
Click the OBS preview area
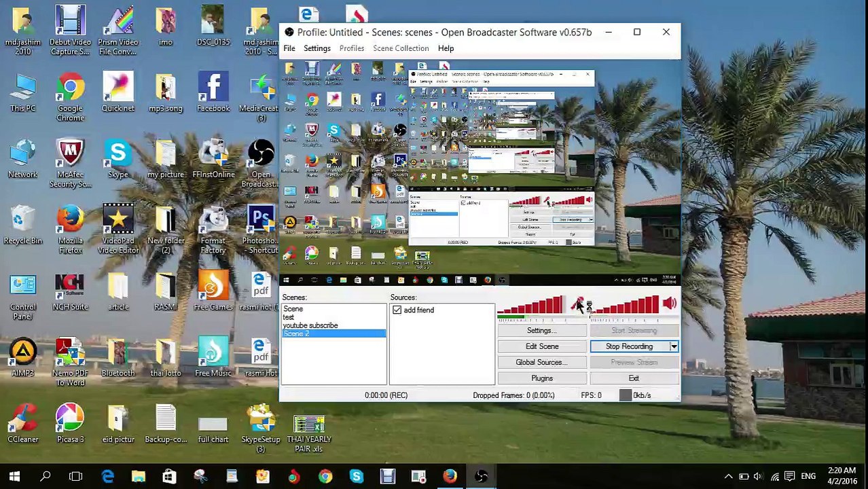click(x=480, y=173)
